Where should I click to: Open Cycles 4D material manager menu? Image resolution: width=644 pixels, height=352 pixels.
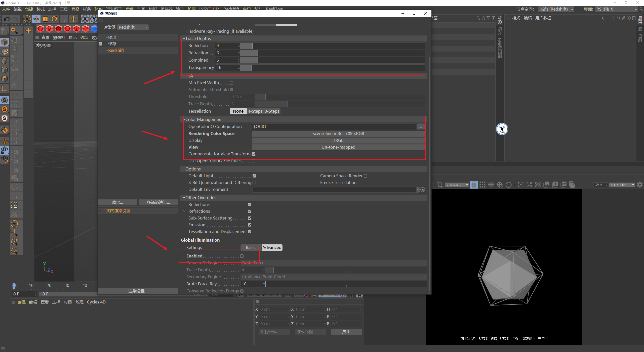click(x=96, y=302)
